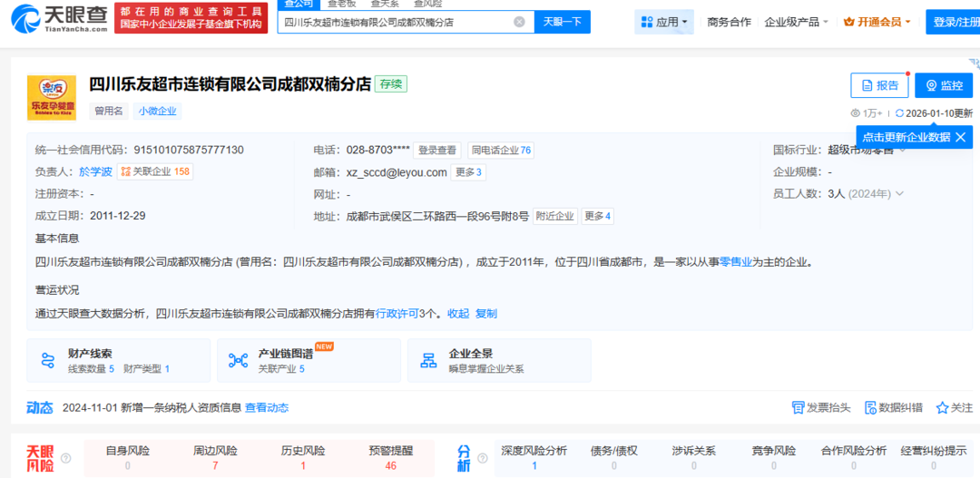Open 竞争风险 analysis item
Screen dimensions: 980x478
[x=774, y=458]
